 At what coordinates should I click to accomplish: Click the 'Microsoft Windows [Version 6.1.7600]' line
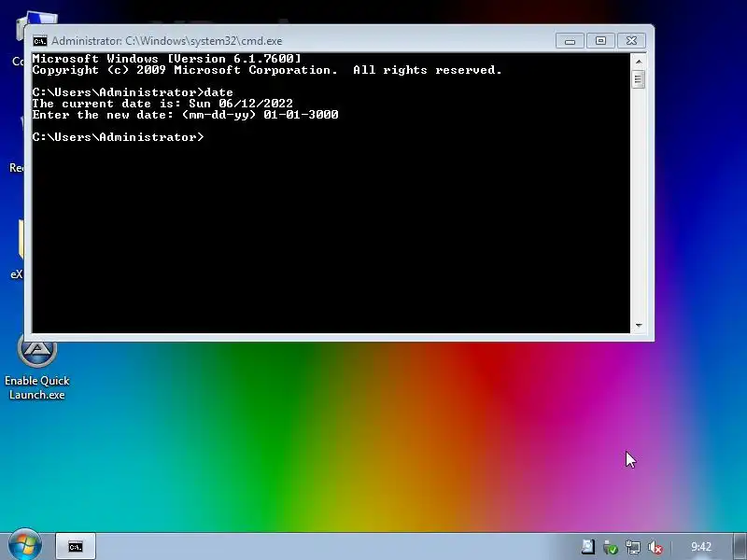click(x=167, y=59)
